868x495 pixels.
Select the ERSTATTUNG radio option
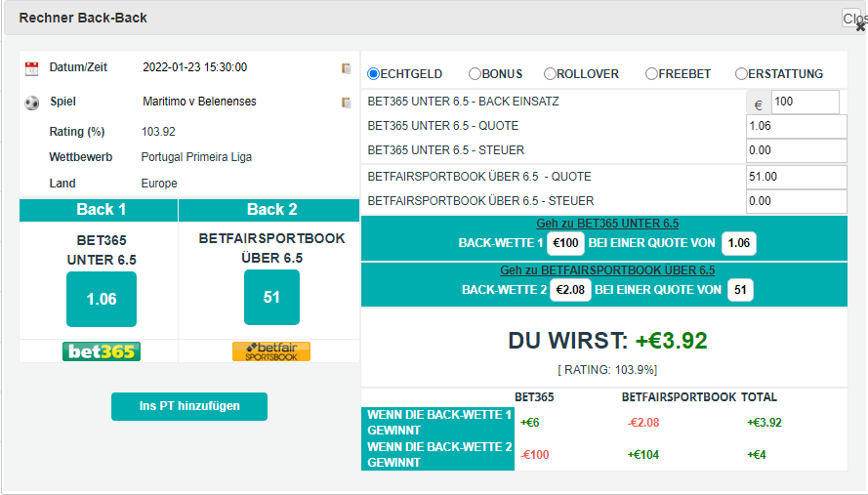[x=741, y=73]
